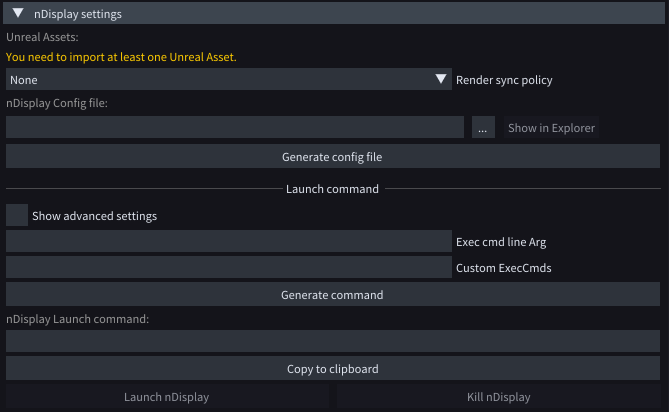Select the Custom ExecCmds input box

[229, 267]
